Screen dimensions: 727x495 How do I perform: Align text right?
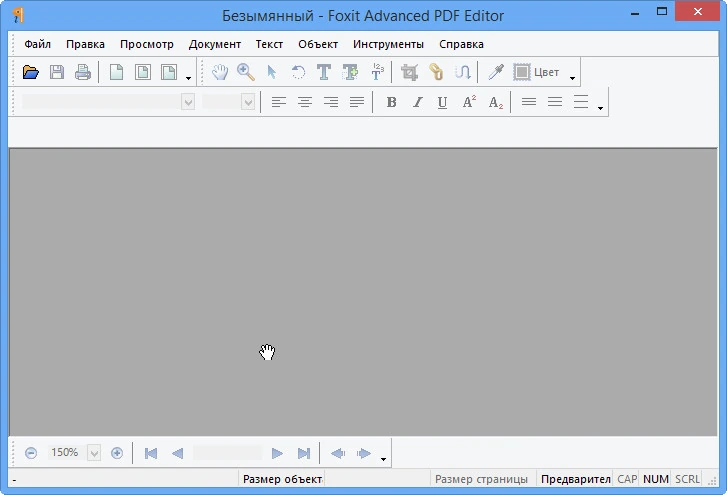[x=331, y=102]
